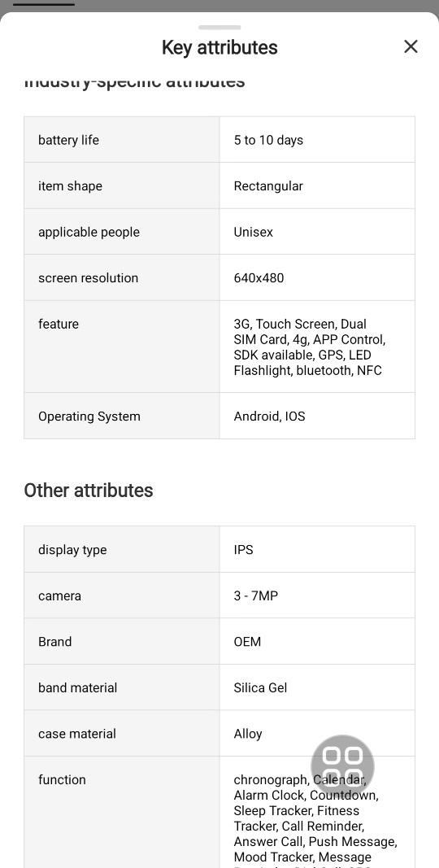
Task: Select the item shape Rectangular value
Action: 268,186
